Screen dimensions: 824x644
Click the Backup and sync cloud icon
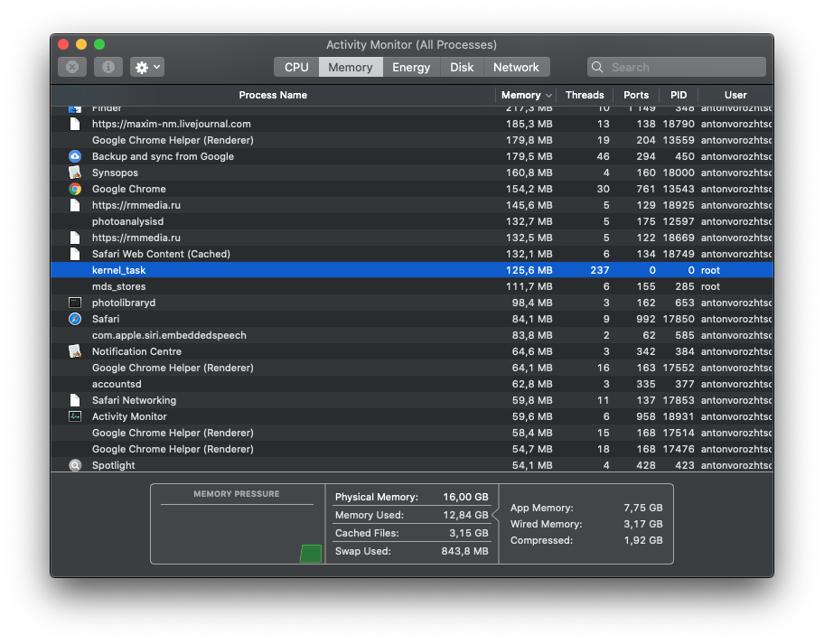(x=75, y=156)
